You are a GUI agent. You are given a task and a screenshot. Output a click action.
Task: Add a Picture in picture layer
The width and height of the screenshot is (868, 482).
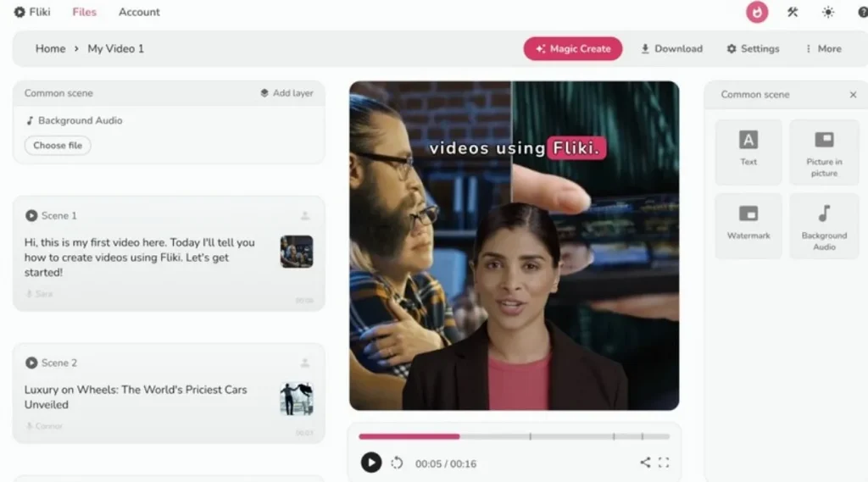point(824,152)
